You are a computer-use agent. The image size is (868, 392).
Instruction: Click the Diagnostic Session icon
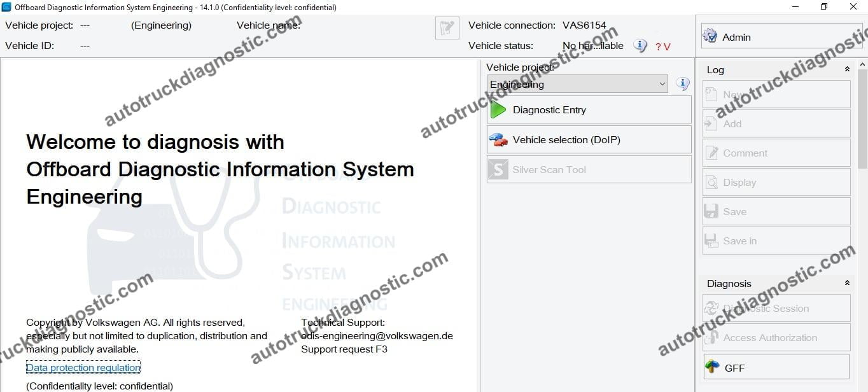(x=711, y=308)
